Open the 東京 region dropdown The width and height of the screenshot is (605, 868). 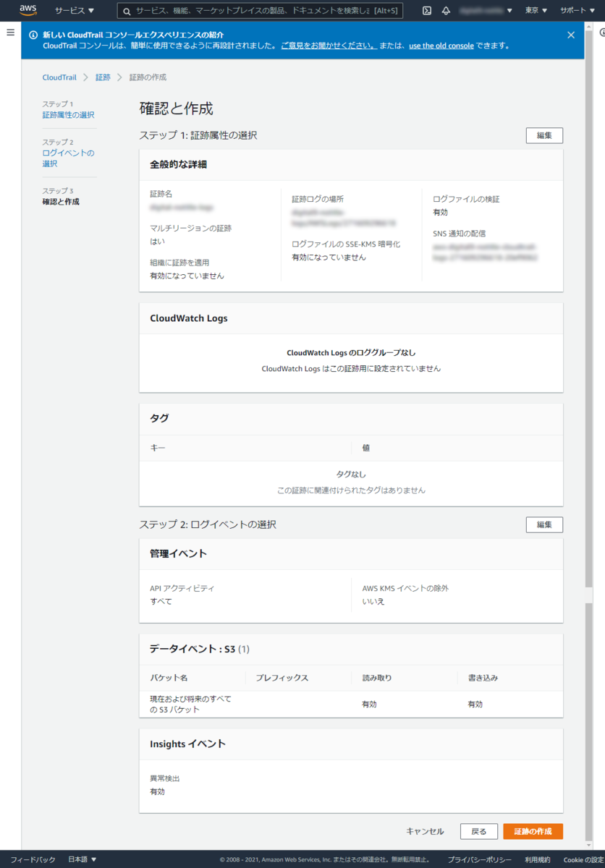(x=537, y=11)
